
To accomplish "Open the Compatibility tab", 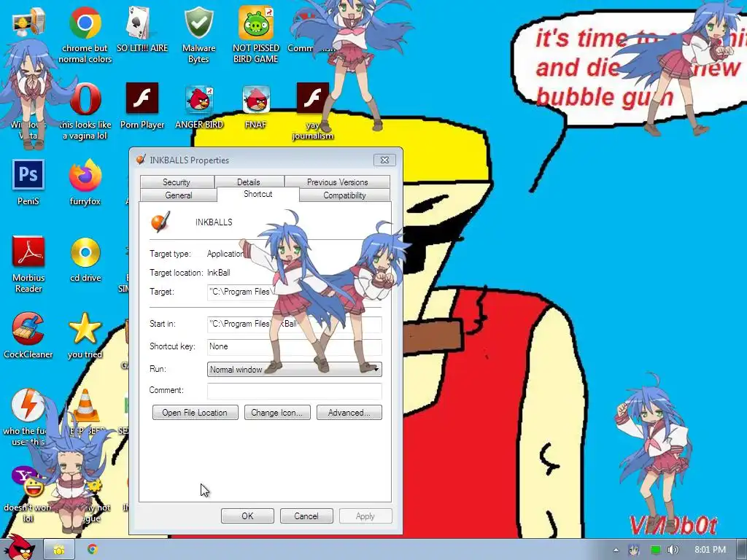I will point(344,195).
